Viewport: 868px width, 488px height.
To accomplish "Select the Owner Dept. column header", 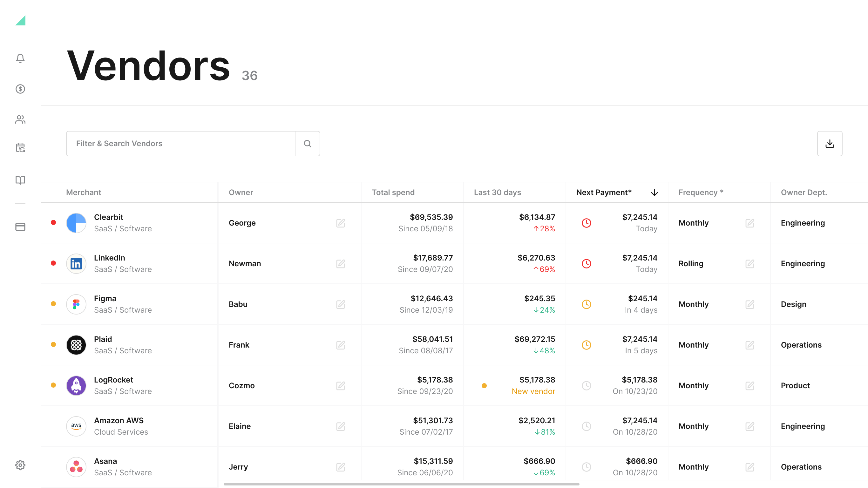I will (x=804, y=193).
